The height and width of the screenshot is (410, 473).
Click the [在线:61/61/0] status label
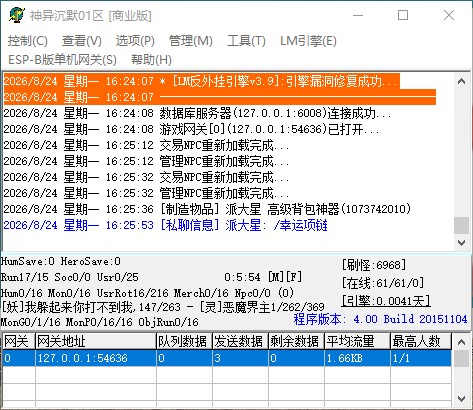[383, 283]
